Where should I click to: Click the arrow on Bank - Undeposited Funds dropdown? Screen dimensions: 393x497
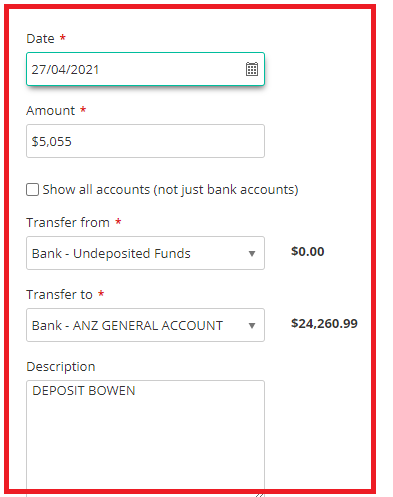click(252, 254)
